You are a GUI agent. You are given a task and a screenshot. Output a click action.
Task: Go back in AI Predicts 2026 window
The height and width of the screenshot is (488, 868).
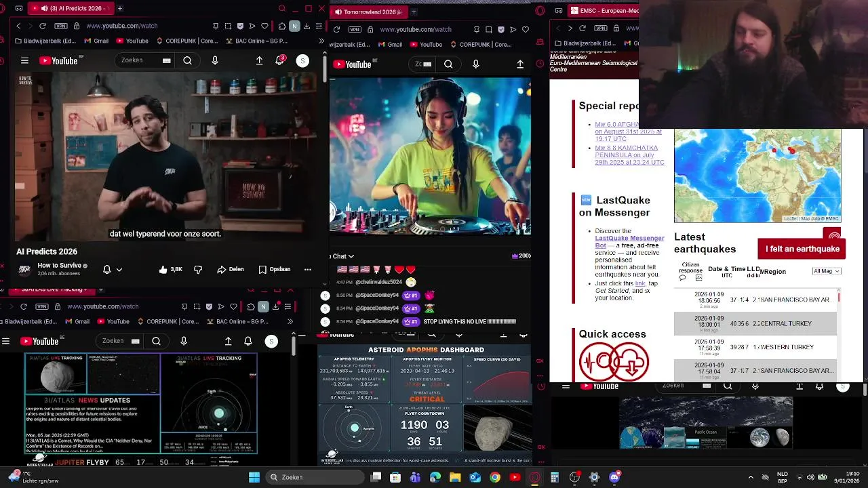pyautogui.click(x=18, y=26)
